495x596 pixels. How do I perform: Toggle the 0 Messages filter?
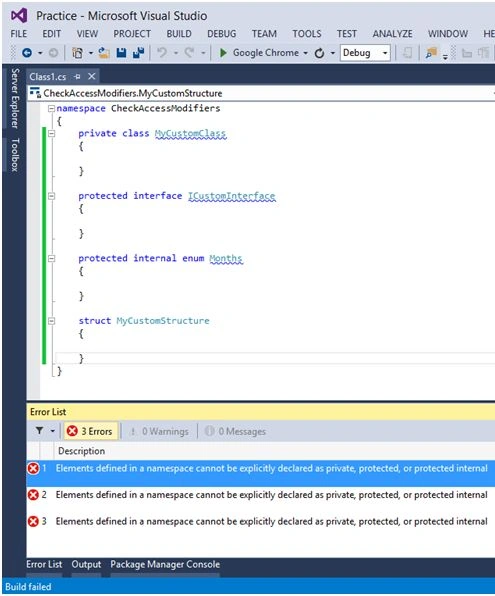click(235, 431)
